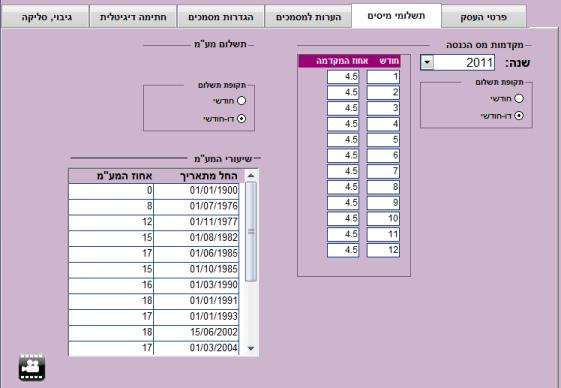Click the advance percent field for month 4
Image resolution: width=561 pixels, height=388 pixels.
343,124
